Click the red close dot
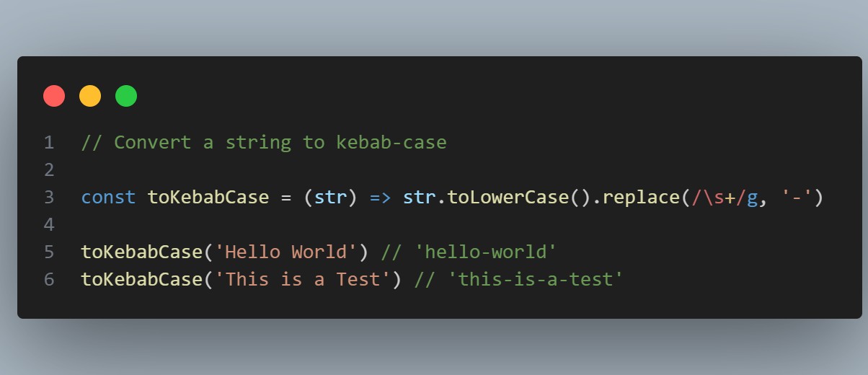Image resolution: width=868 pixels, height=375 pixels. pos(54,96)
